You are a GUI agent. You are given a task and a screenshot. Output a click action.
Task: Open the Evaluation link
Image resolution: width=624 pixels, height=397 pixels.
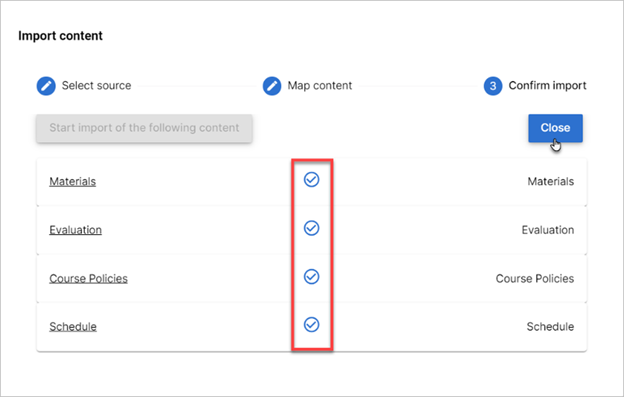(76, 230)
